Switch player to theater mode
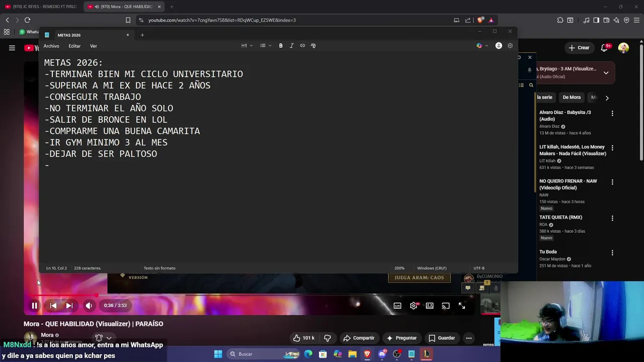This screenshot has height=362, width=644. click(x=430, y=306)
